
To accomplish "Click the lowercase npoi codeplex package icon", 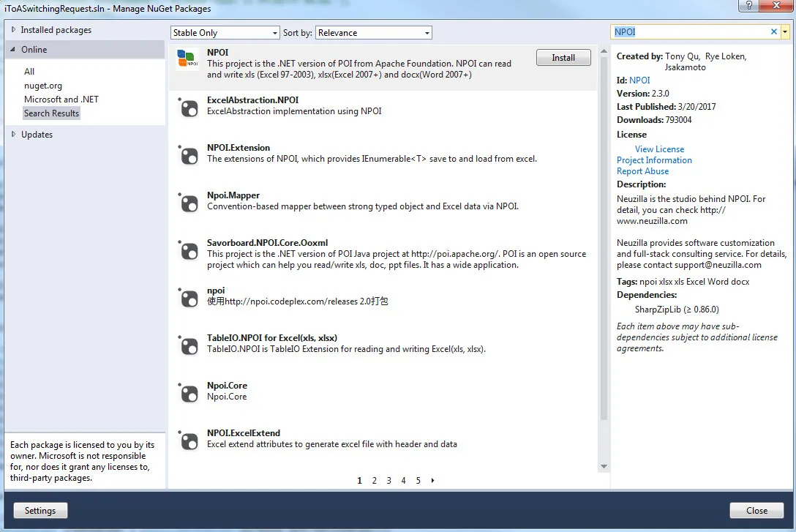I will (189, 298).
